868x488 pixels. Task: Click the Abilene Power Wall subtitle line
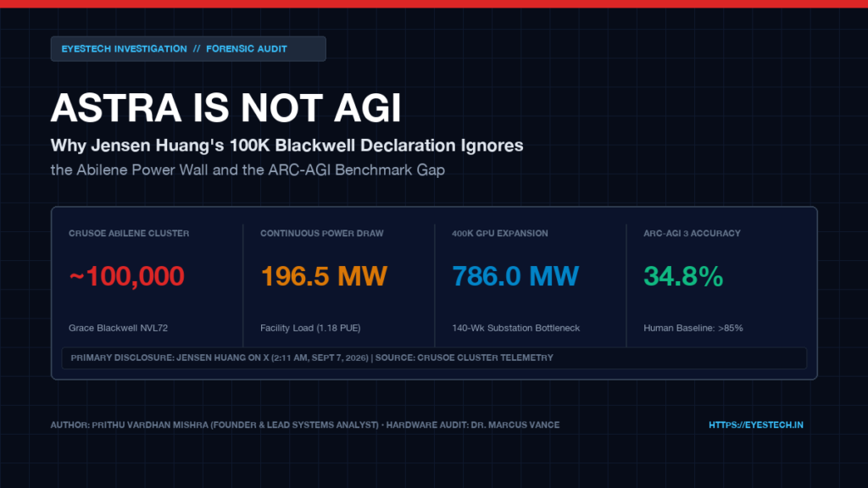pyautogui.click(x=248, y=169)
